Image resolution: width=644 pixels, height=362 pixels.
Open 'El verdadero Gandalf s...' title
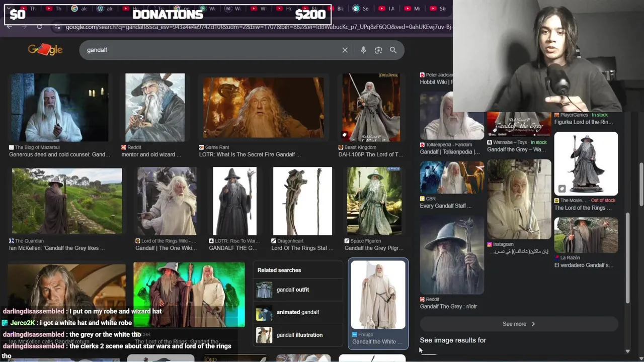(x=584, y=265)
